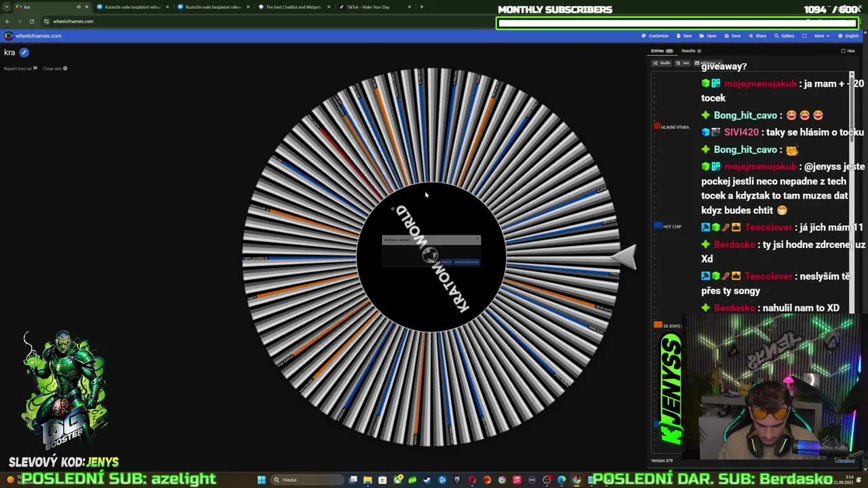Go back in browser history
The width and height of the screenshot is (868, 488).
[x=7, y=21]
